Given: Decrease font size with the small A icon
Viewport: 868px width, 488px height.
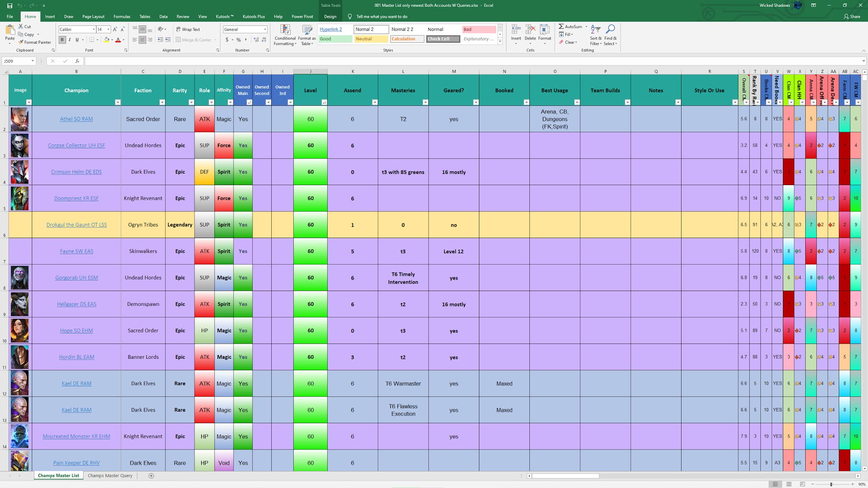Looking at the screenshot, I should coord(122,29).
